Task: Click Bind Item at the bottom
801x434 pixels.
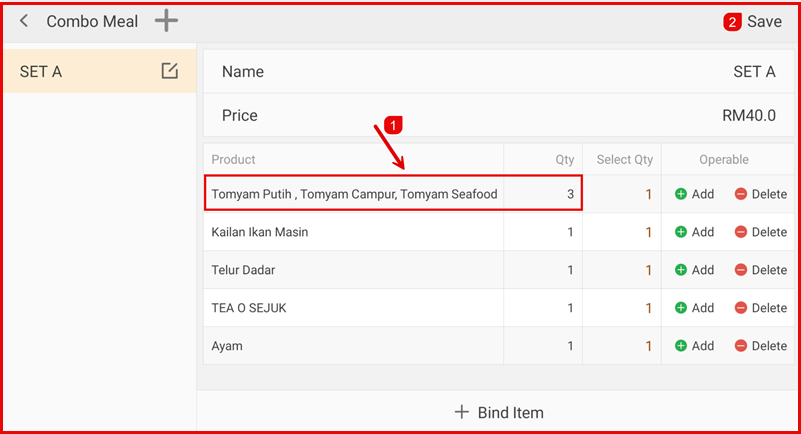Action: pos(499,412)
